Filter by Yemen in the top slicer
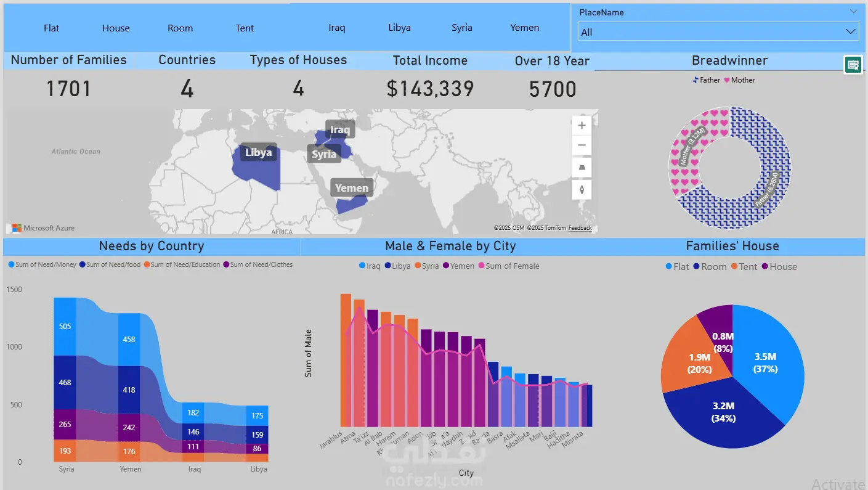Viewport: 868px width, 490px height. pos(525,28)
